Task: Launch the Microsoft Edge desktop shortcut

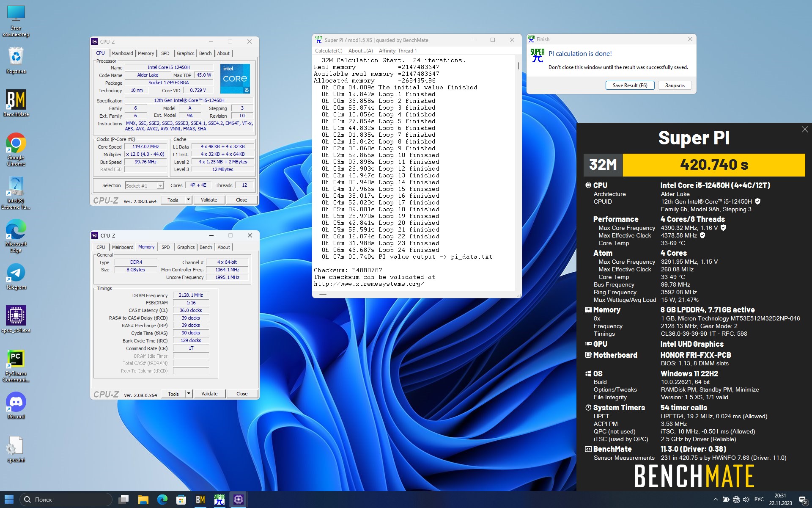Action: coord(16,236)
